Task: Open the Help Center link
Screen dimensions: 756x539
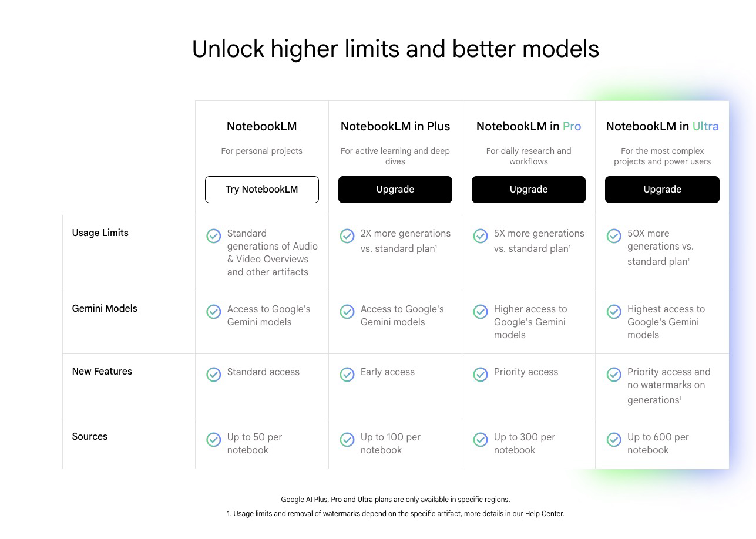Action: click(x=544, y=514)
